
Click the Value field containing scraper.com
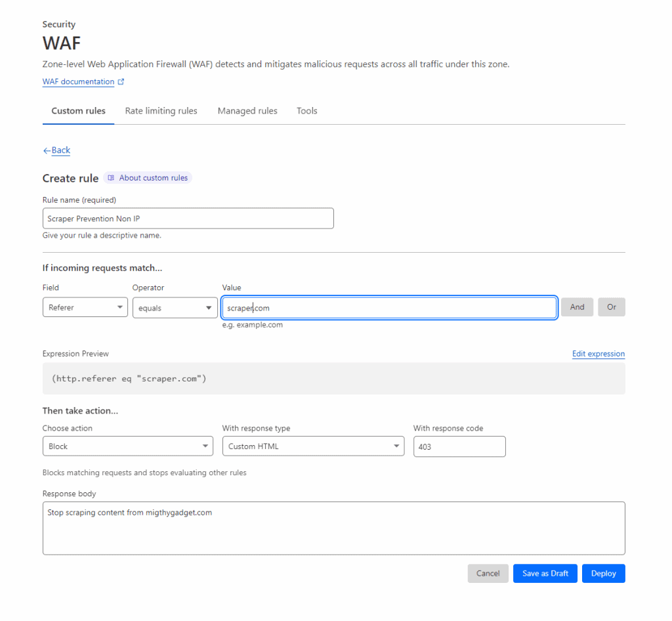point(389,307)
